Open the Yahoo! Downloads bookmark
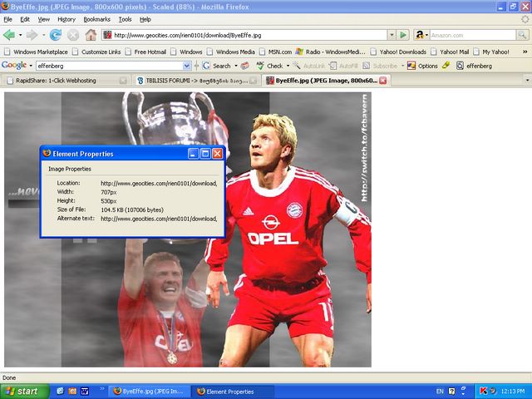Image resolution: width=532 pixels, height=399 pixels. 398,52
